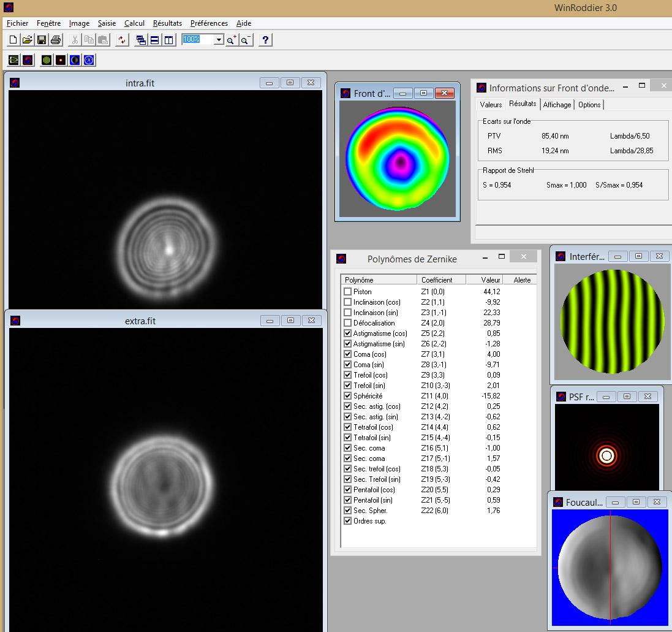Screen dimensions: 672x632
Task: Click the zoom in magnifier icon
Action: 232,40
